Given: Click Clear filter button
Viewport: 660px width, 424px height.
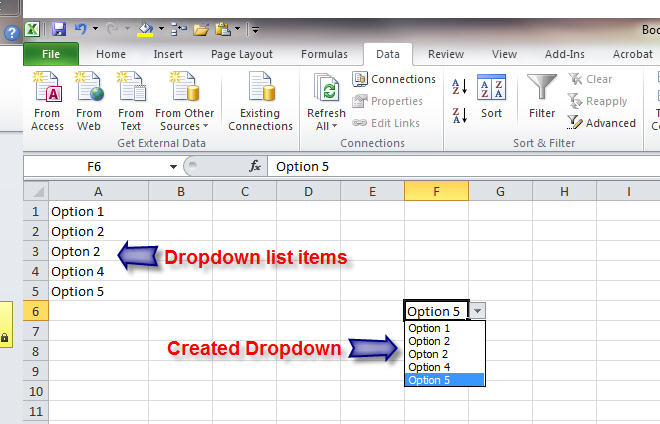Looking at the screenshot, I should point(590,79).
